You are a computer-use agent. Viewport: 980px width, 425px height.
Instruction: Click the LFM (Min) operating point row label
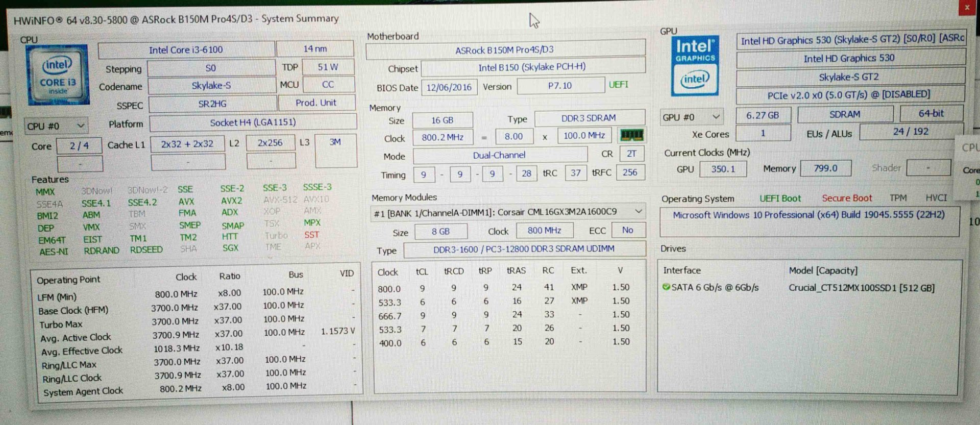tap(57, 297)
